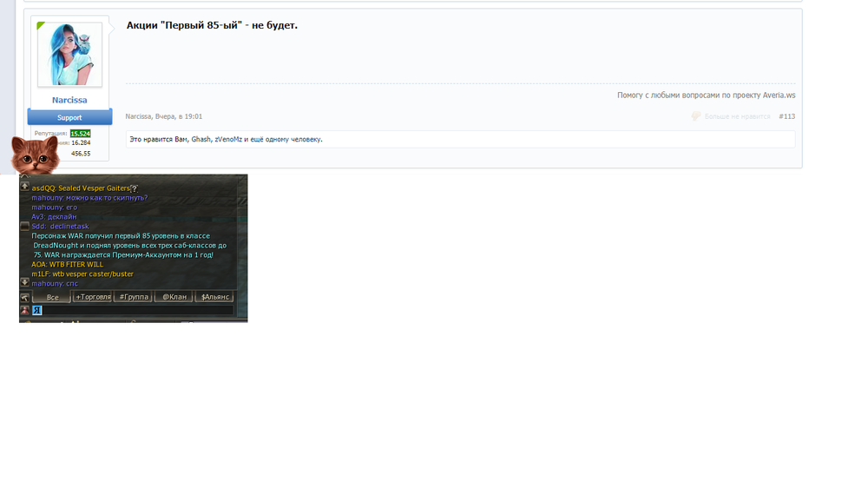Click the red character icon beside chat input
This screenshot has width=868, height=488.
[25, 310]
